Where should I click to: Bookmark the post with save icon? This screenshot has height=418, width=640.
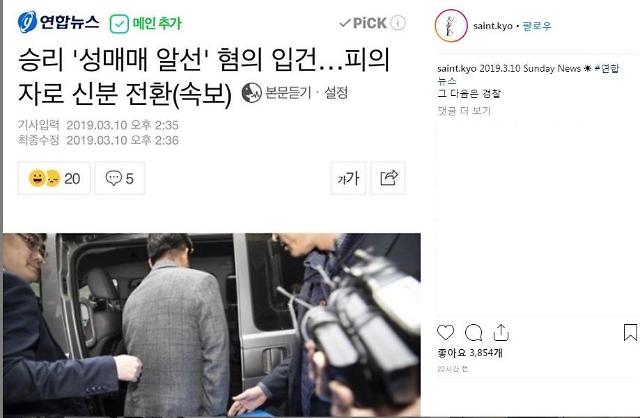630,332
